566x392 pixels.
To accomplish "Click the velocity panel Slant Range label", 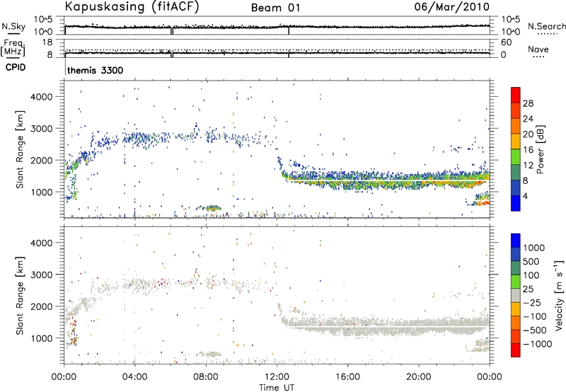I will [21, 295].
